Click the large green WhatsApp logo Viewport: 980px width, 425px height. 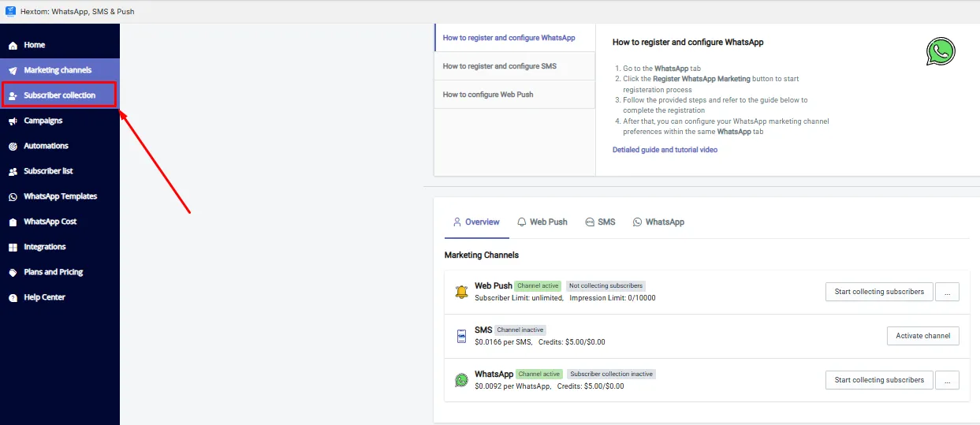coord(941,51)
